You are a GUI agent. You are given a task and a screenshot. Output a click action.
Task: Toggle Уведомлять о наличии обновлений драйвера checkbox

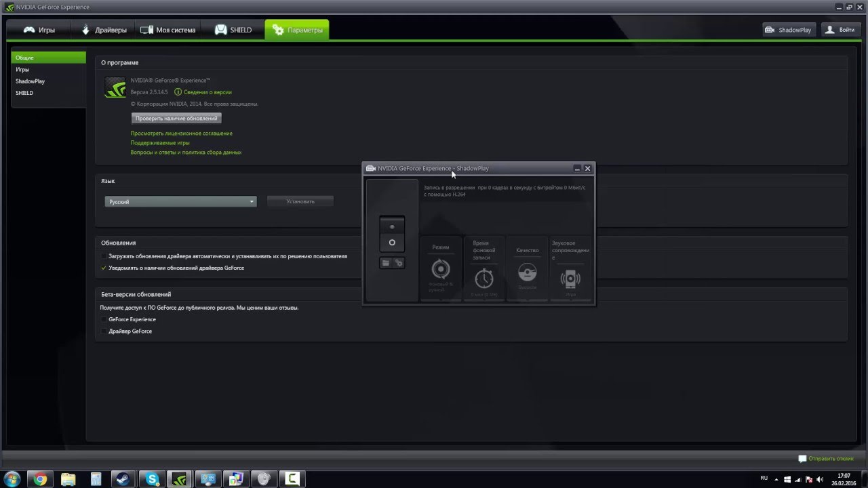(104, 268)
